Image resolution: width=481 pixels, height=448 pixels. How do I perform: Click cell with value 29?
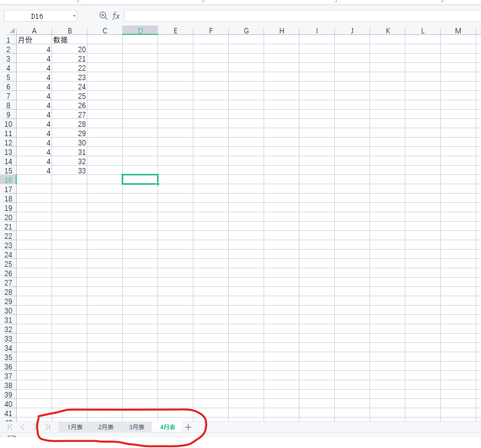tap(70, 133)
